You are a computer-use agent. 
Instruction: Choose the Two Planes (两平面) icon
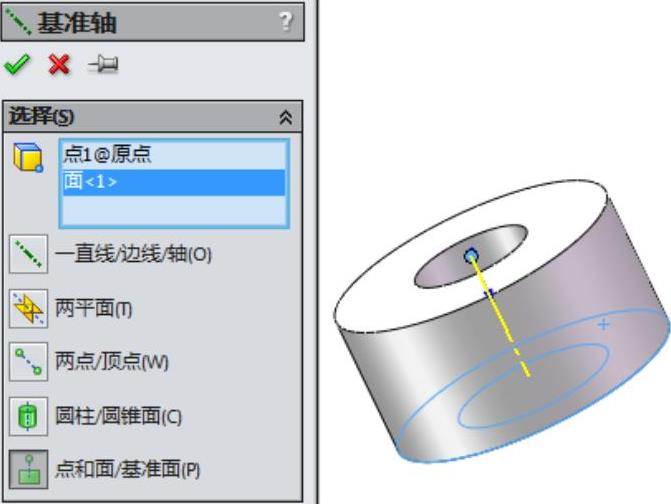(x=28, y=308)
